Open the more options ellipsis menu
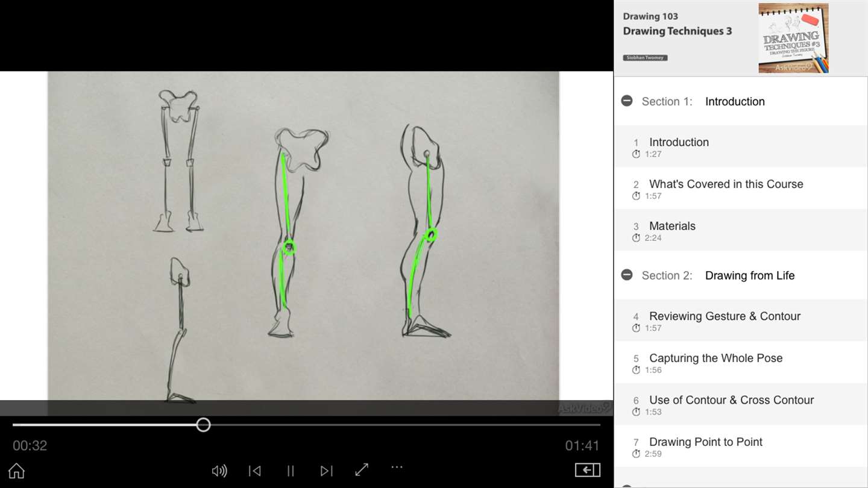 [397, 467]
